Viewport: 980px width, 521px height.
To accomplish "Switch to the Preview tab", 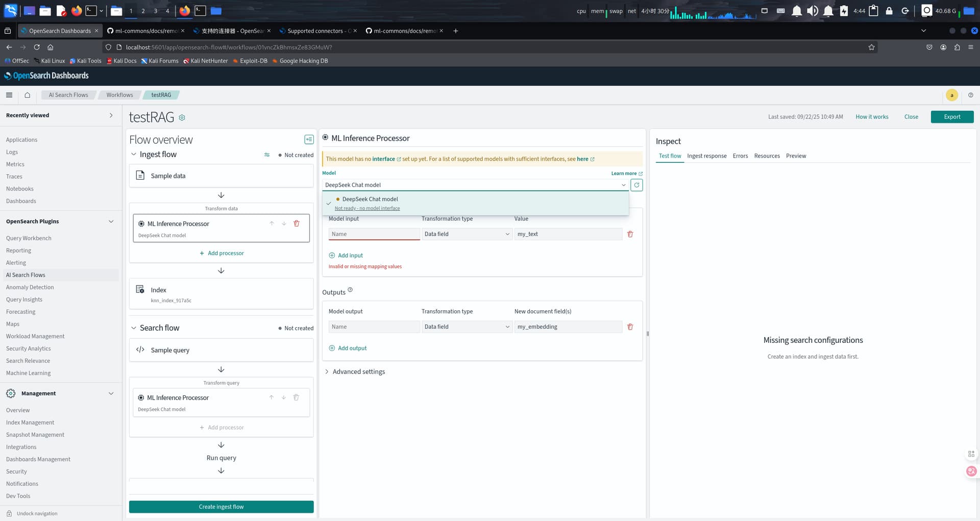I will 796,156.
